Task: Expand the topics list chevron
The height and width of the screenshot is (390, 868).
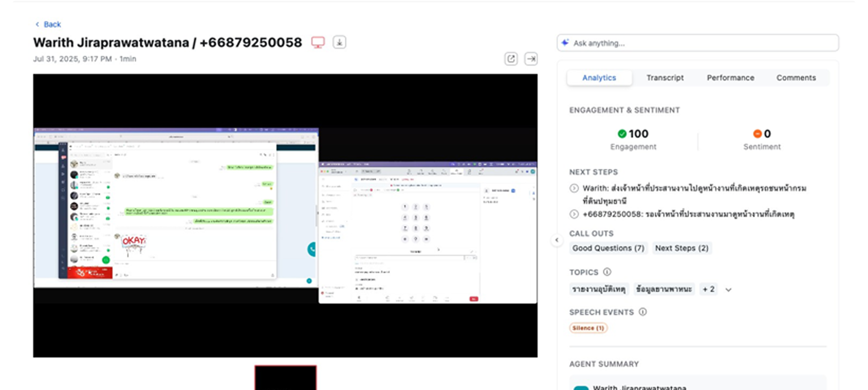Action: (x=728, y=290)
